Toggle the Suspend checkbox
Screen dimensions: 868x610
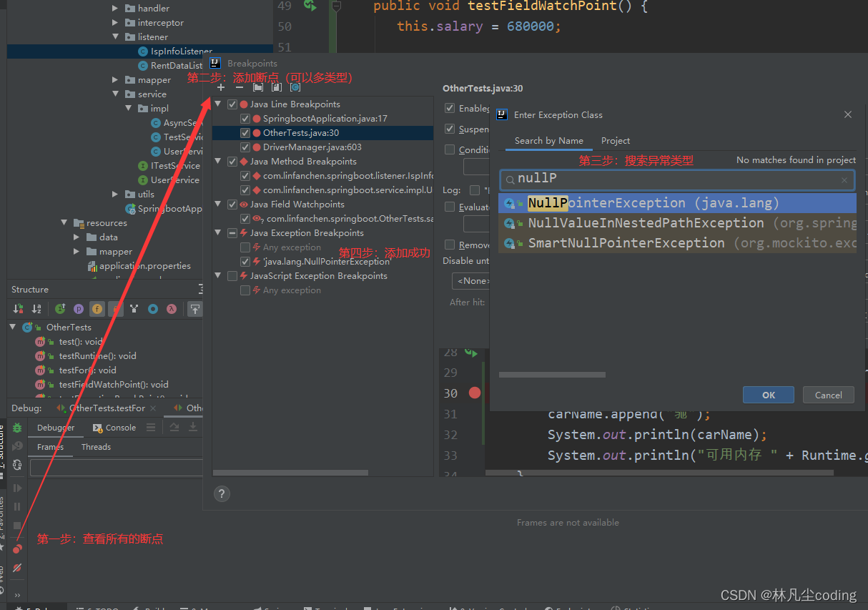[450, 129]
